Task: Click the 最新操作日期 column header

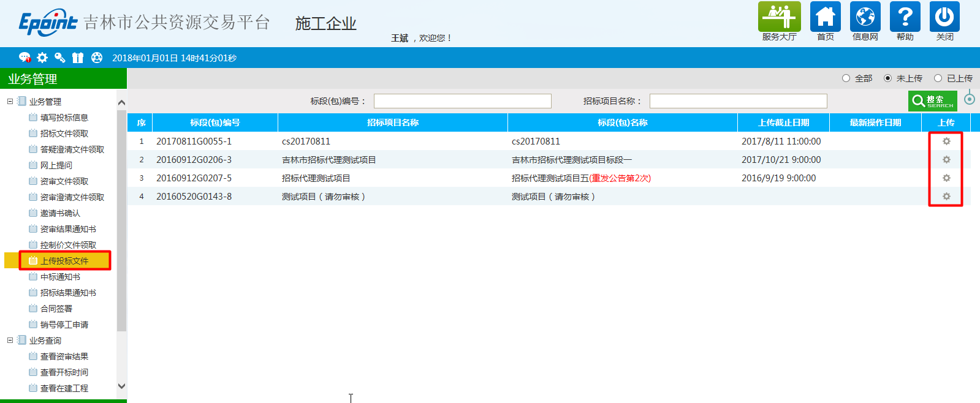Action: (876, 122)
